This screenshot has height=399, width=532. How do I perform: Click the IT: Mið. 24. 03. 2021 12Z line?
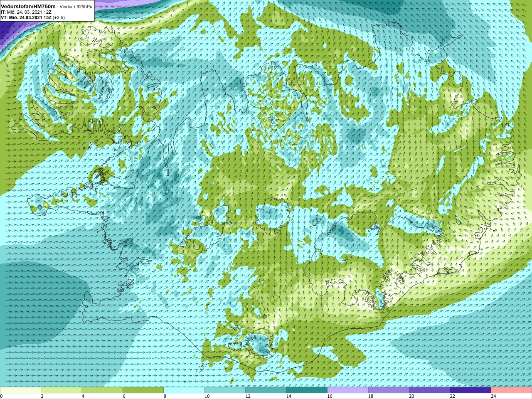pos(26,12)
